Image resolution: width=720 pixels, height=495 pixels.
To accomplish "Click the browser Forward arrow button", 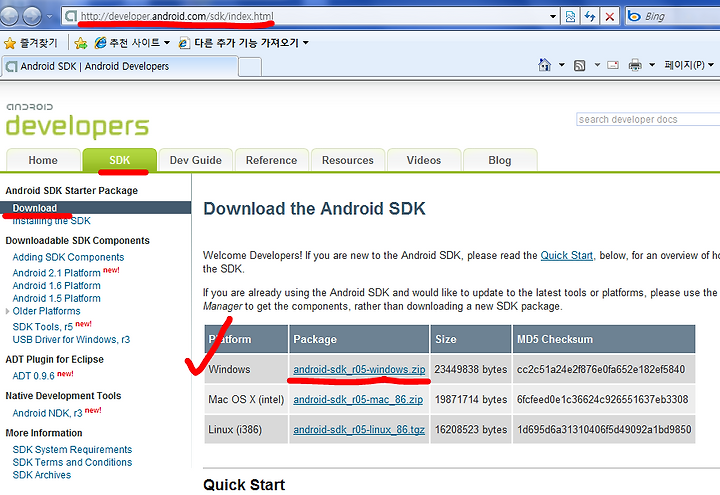I will tap(32, 17).
